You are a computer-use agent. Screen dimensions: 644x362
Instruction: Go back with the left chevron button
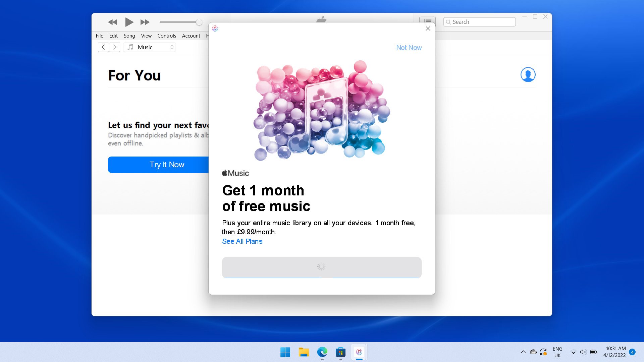(x=103, y=47)
